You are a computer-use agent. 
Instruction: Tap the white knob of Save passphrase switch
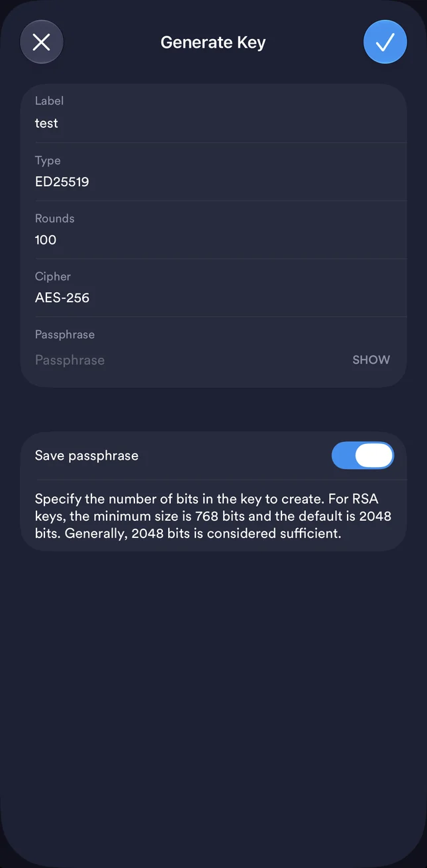[x=374, y=456]
